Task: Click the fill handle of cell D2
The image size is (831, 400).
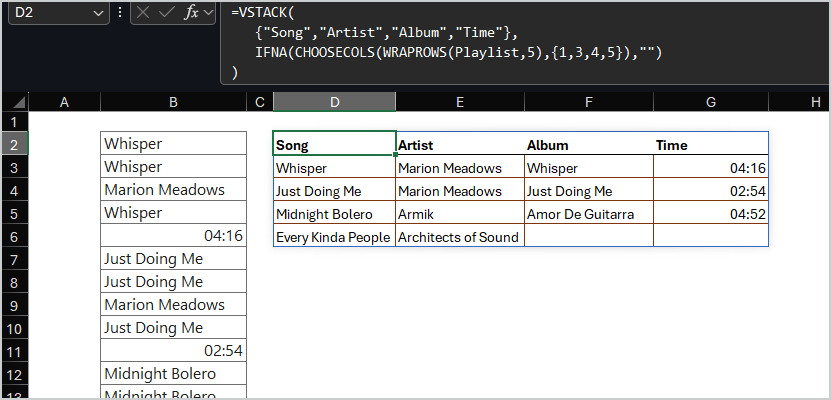Action: click(x=395, y=155)
